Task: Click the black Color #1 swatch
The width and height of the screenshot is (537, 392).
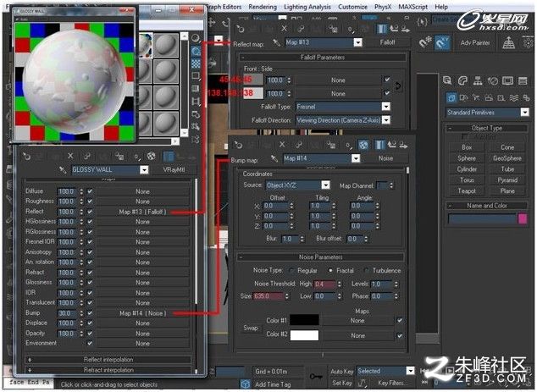Action: tap(304, 320)
